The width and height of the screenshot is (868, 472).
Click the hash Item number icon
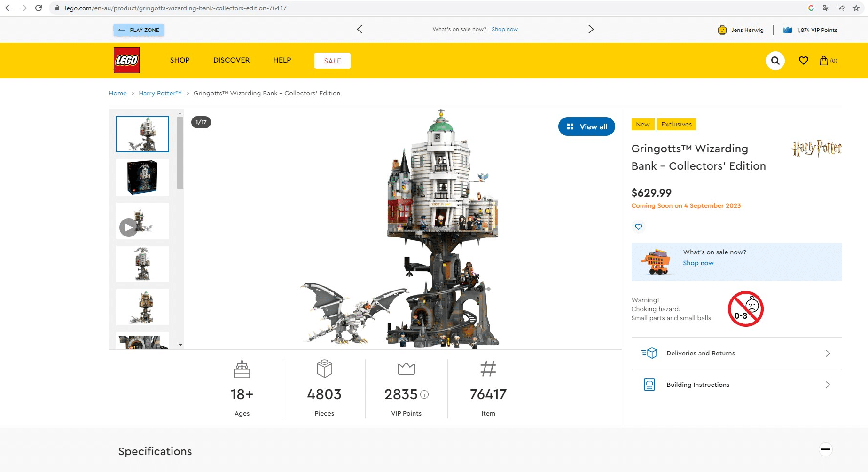click(488, 369)
